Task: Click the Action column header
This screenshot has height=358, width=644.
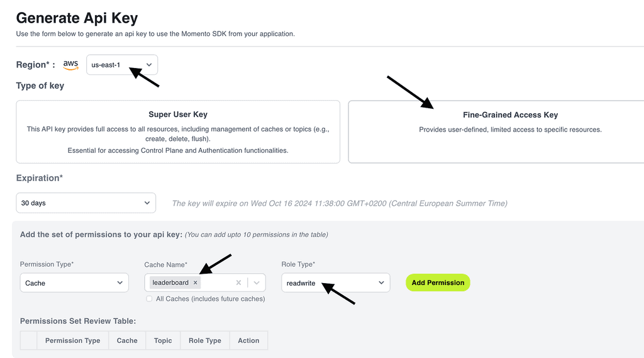Action: pyautogui.click(x=248, y=340)
